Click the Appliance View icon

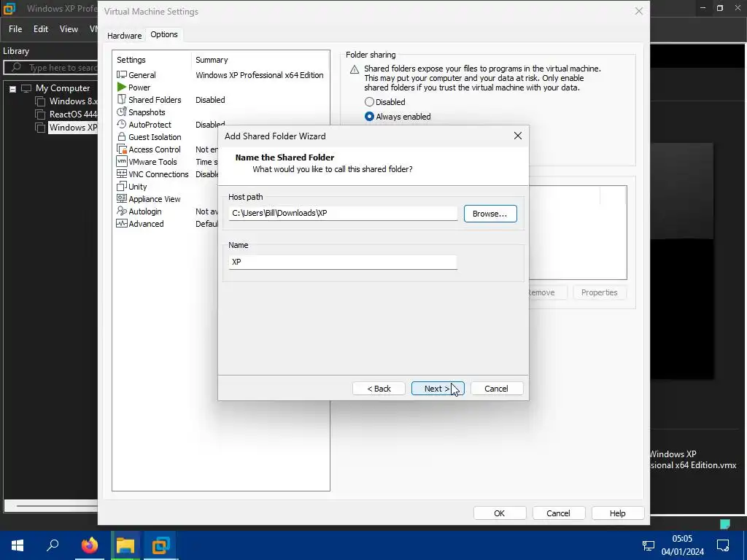tap(122, 198)
